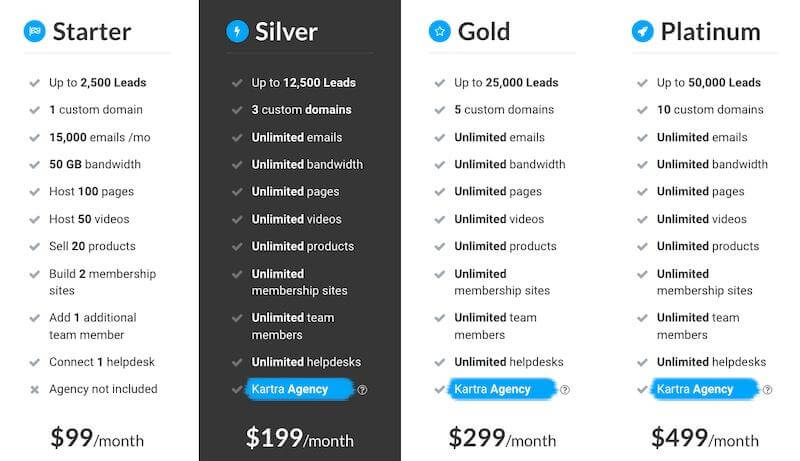Click the Starter plan flag icon
800x461 pixels.
tap(35, 31)
